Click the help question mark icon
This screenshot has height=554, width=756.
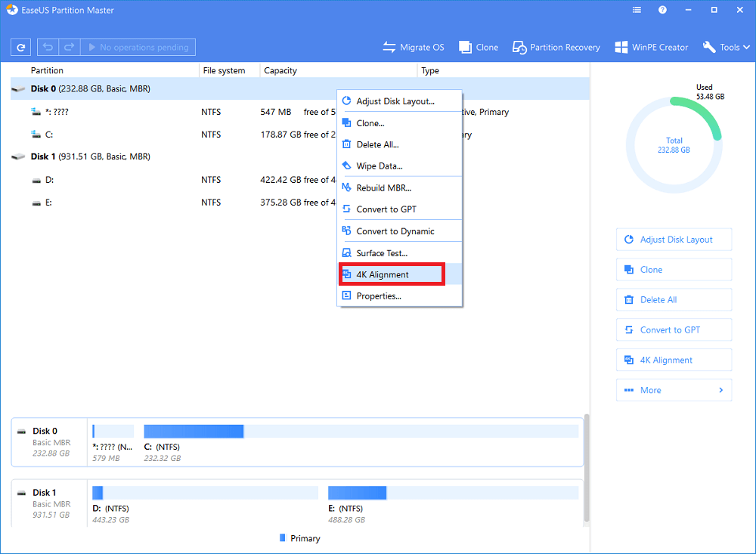point(663,11)
